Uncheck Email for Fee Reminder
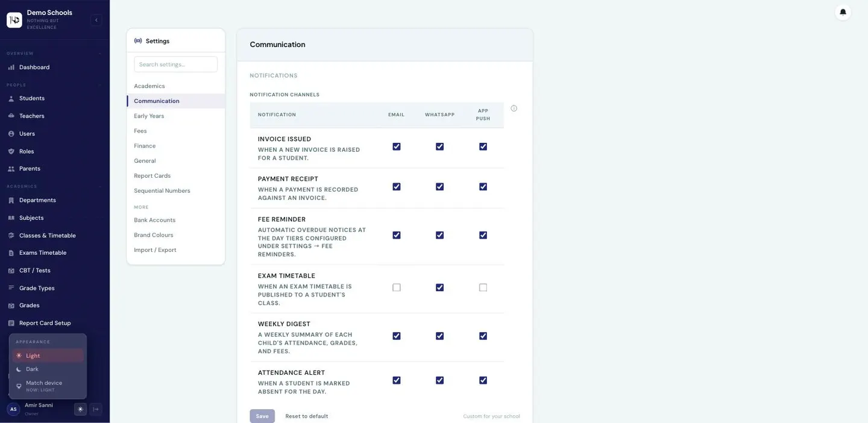The height and width of the screenshot is (423, 868). pos(397,235)
